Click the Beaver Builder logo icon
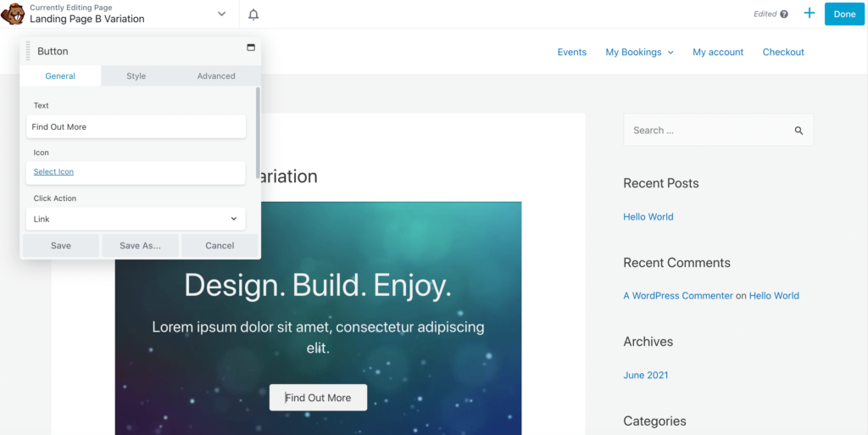Viewport: 868px width, 435px height. [x=13, y=14]
